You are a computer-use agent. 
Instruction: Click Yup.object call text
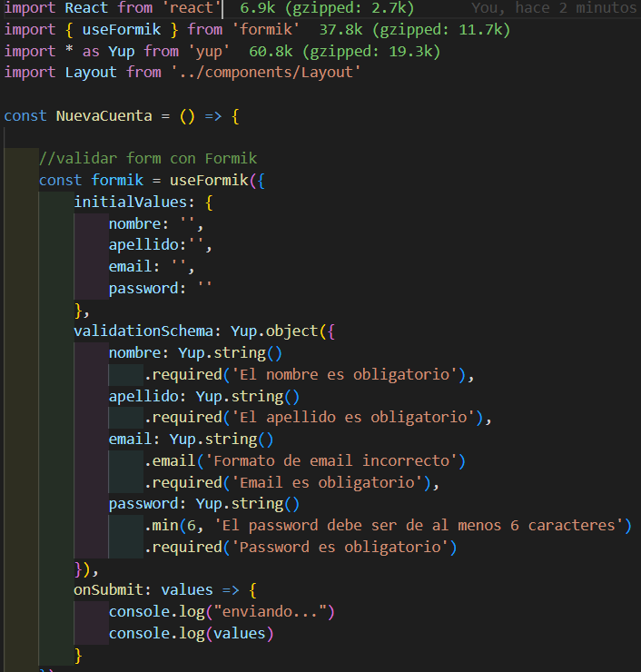(x=274, y=331)
